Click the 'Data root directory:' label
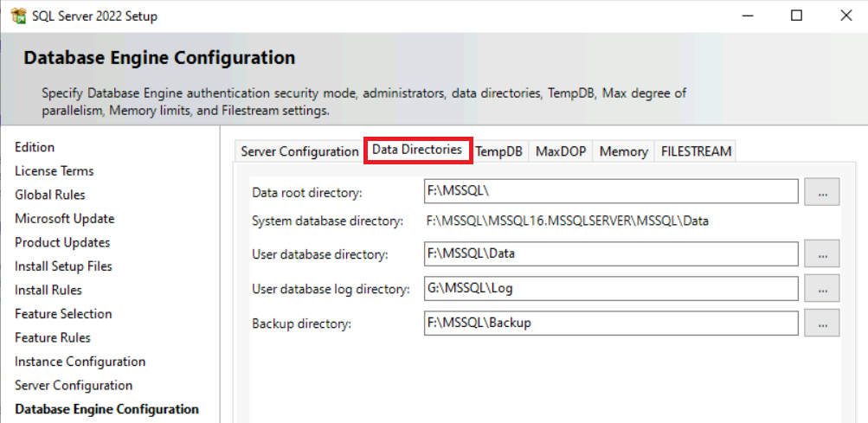 [x=306, y=193]
